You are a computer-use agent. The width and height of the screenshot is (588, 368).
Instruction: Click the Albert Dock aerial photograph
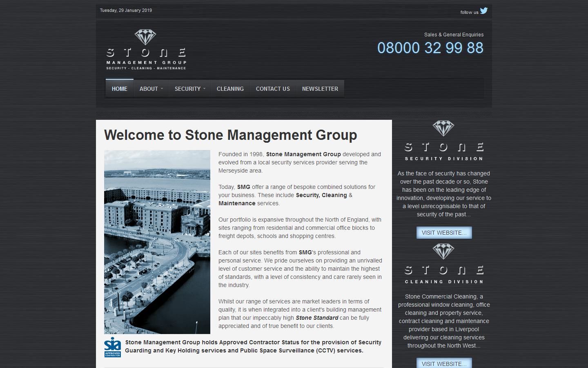[x=157, y=242]
